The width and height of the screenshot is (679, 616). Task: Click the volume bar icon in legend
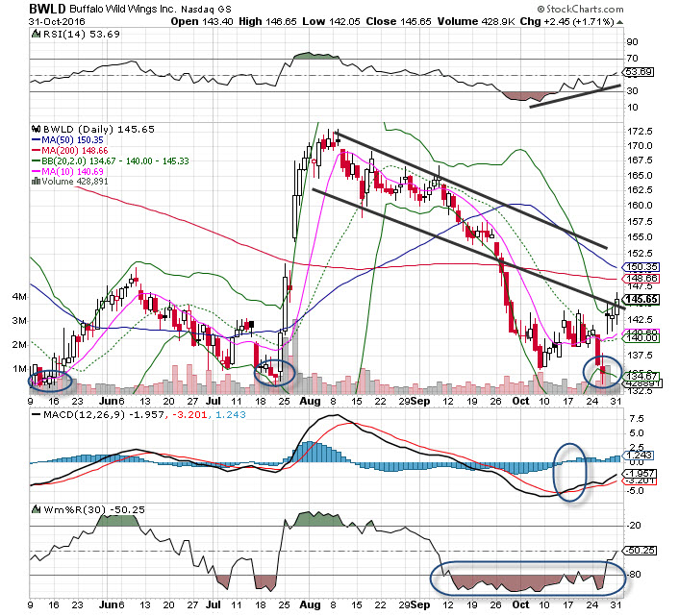(x=36, y=181)
